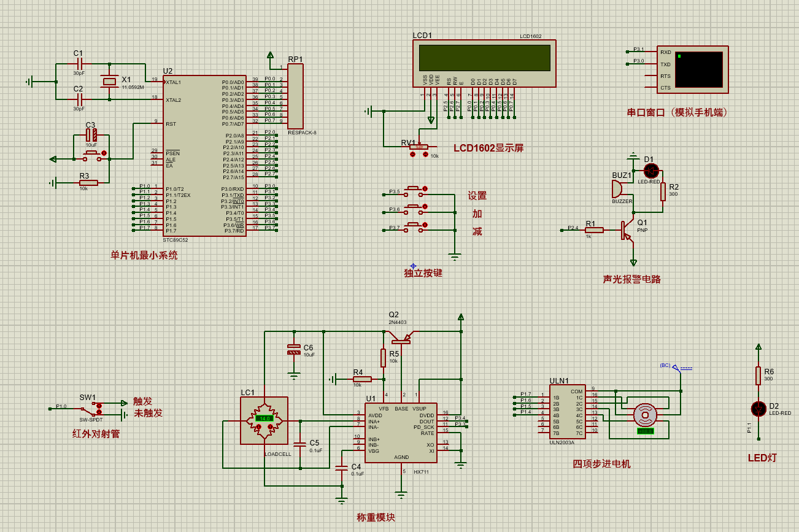This screenshot has width=799, height=532.
Task: Select capacitor C1 30pF
Action: tap(79, 64)
